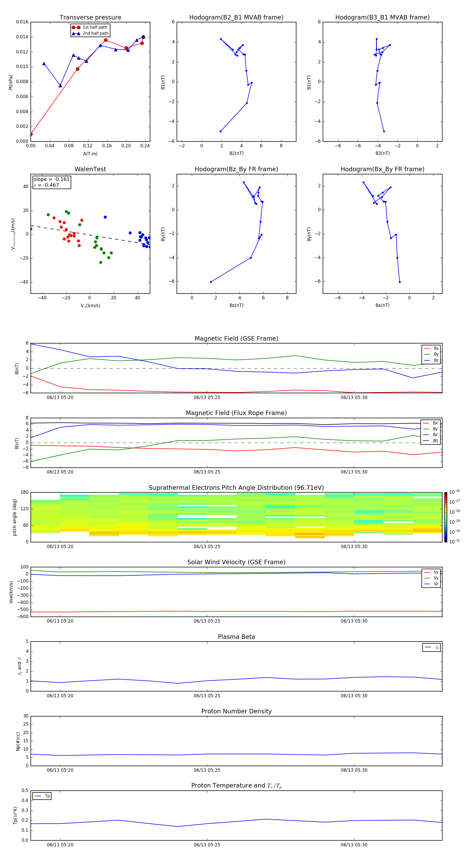Click the "Bx(nT)" x-axis label

(382, 306)
